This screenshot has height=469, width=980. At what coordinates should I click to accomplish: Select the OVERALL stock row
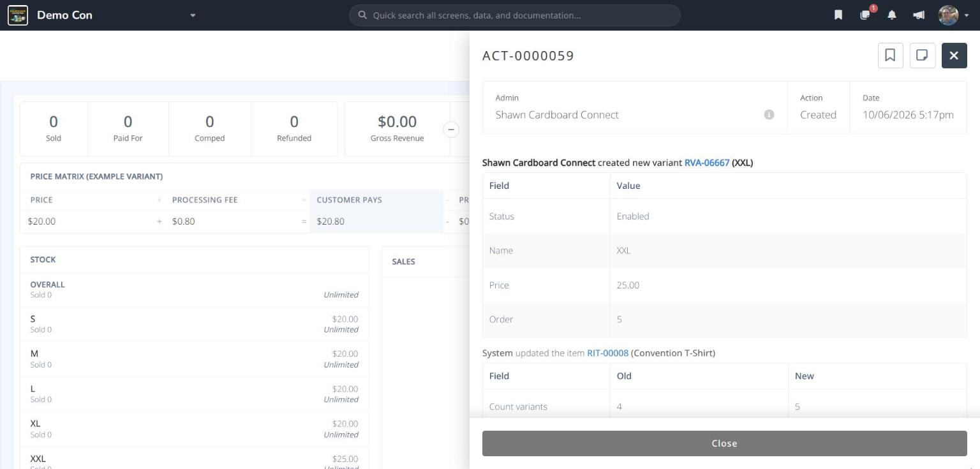click(194, 290)
